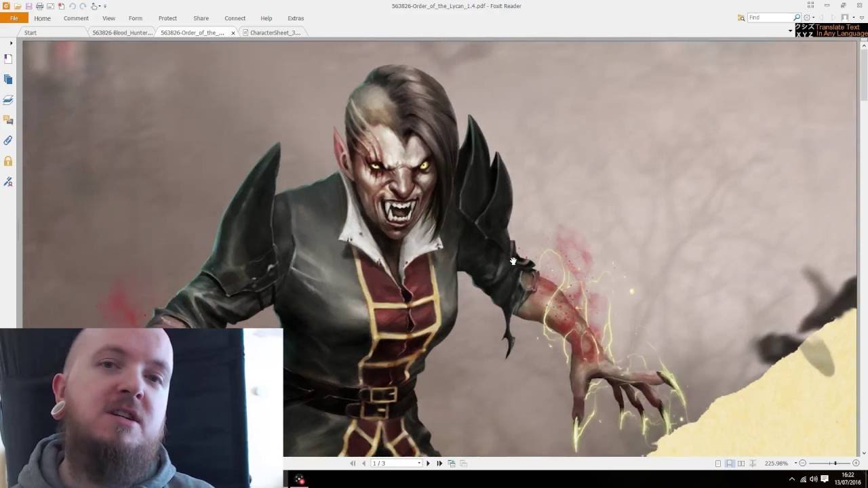The image size is (868, 488).
Task: Open the Protect ribbon tab
Action: pos(167,18)
